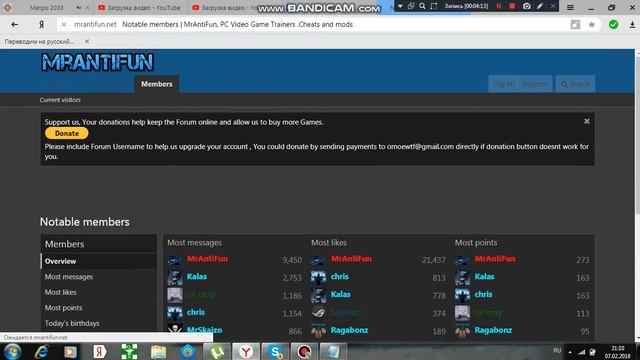The width and height of the screenshot is (640, 360).
Task: Switch to Yandex Browser taskbar icon
Action: (x=246, y=352)
